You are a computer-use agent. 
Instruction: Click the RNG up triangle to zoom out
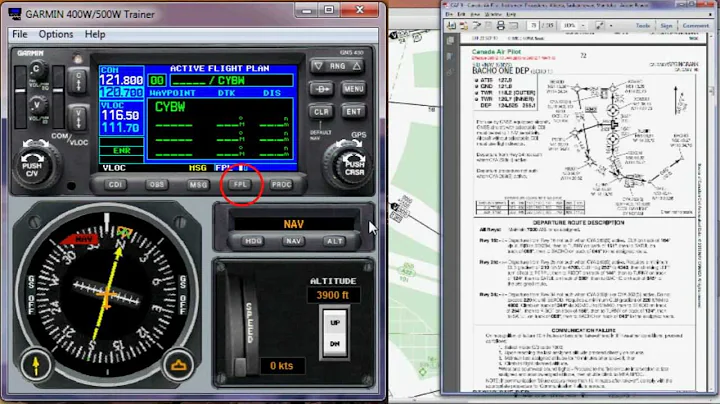tap(357, 66)
